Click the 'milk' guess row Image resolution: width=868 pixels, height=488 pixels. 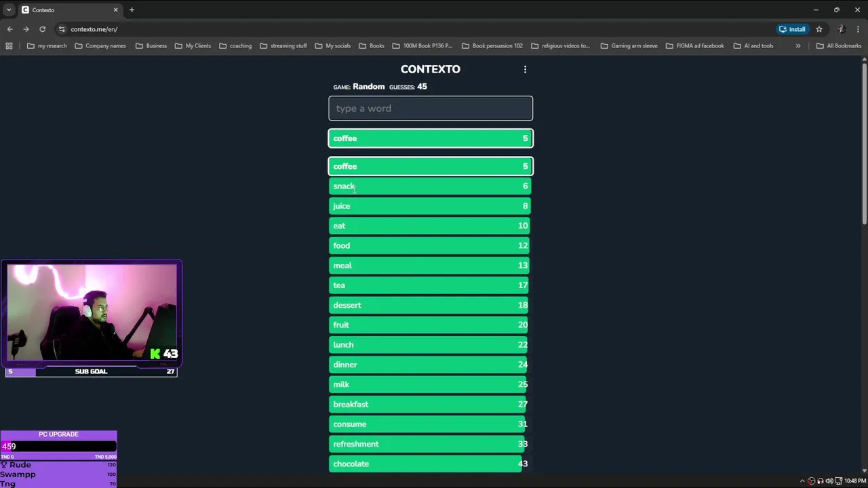(431, 384)
